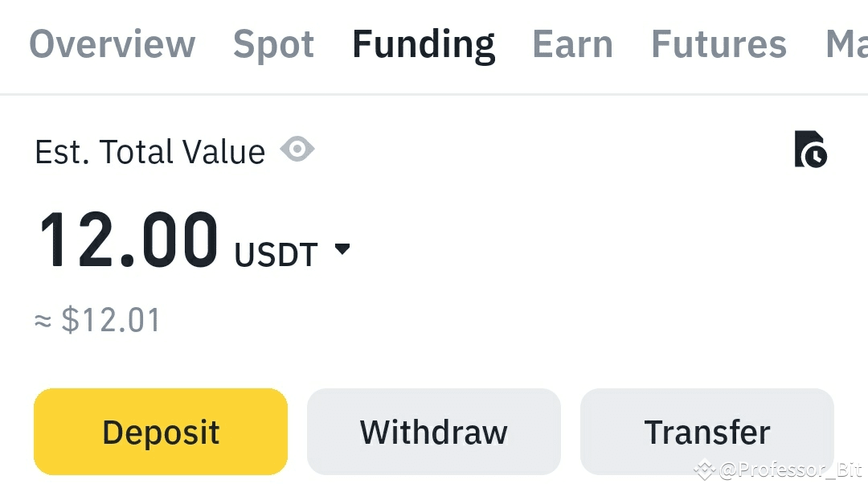Click the @Professor_Bit watermark handle
Screen dimensions: 868x488
tap(790, 470)
